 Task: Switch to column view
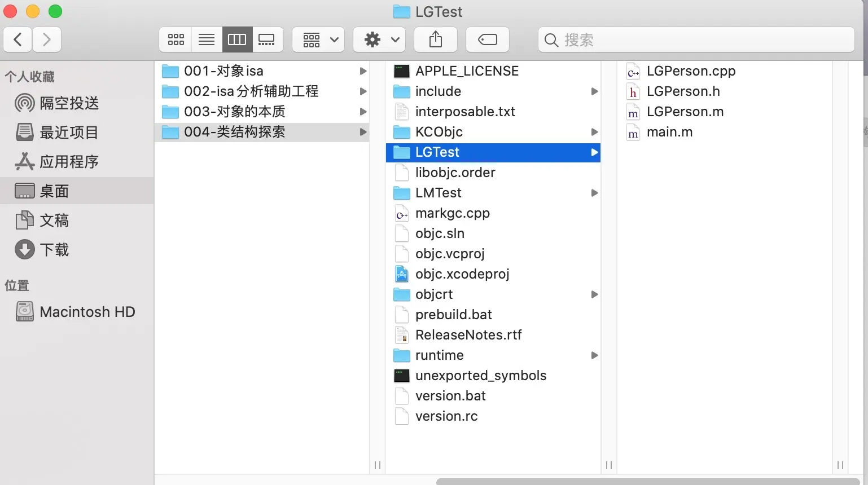(237, 39)
